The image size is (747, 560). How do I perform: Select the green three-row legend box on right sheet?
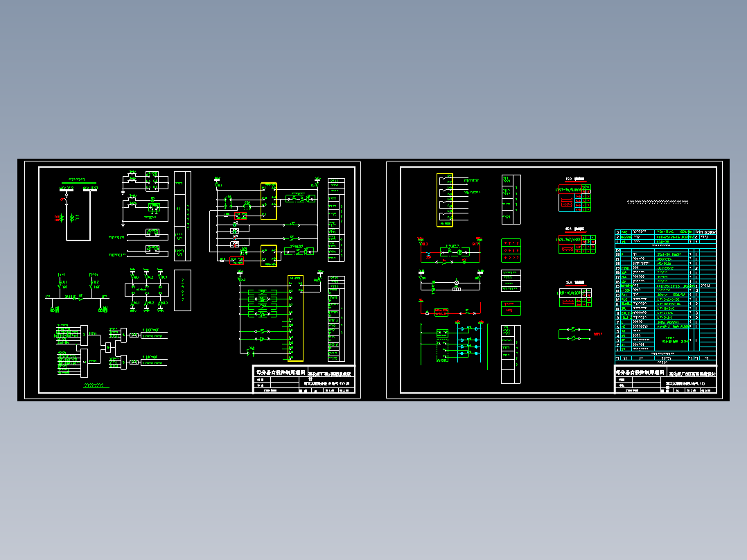(x=511, y=251)
